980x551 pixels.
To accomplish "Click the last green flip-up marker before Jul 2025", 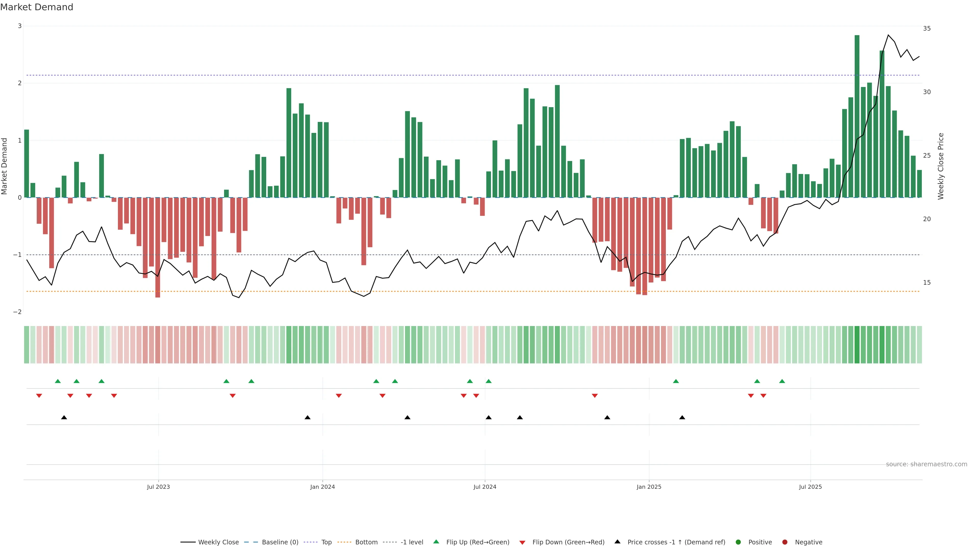I will [782, 381].
